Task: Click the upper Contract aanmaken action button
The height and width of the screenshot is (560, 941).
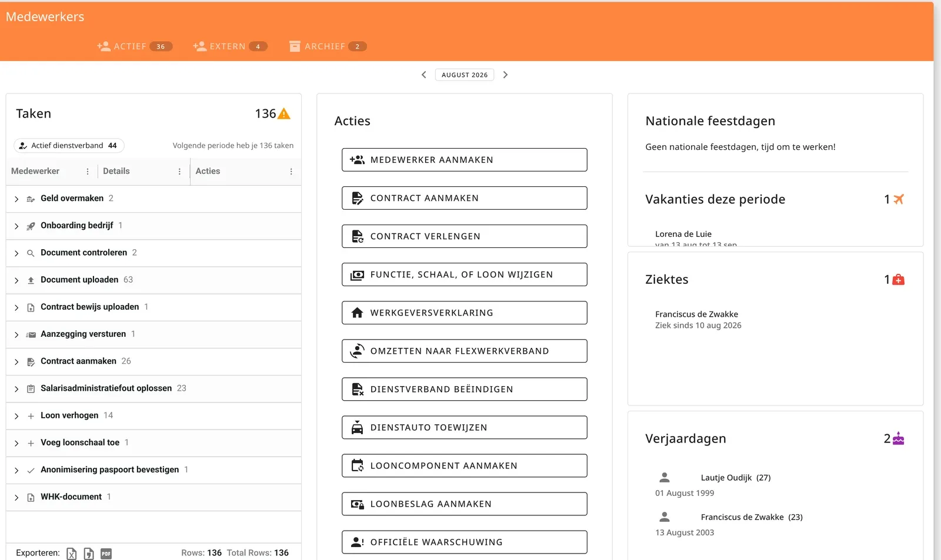Action: pos(465,198)
